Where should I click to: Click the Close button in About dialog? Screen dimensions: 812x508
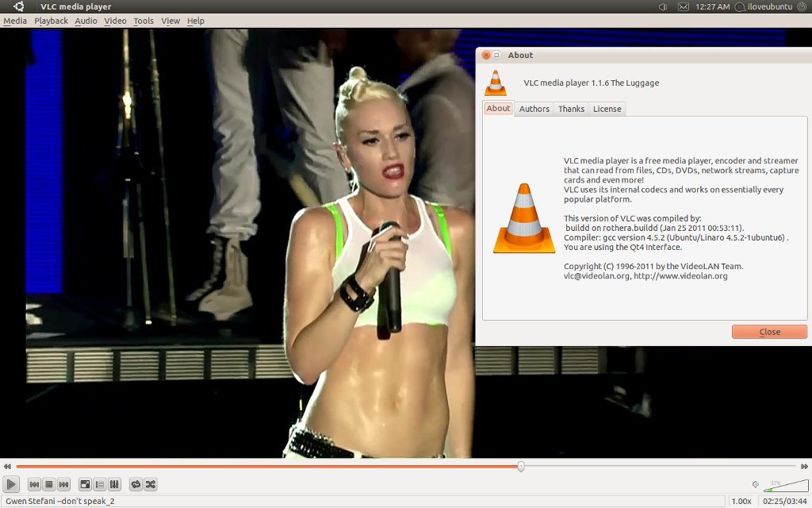pos(769,332)
